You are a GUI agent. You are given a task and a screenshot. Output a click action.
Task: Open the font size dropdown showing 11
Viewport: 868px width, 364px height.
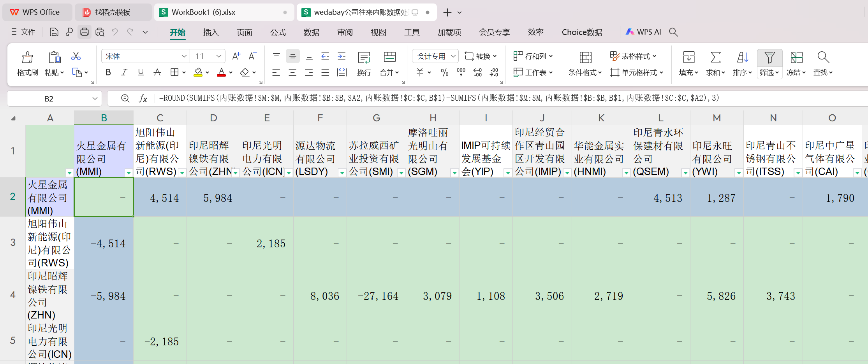(x=218, y=56)
